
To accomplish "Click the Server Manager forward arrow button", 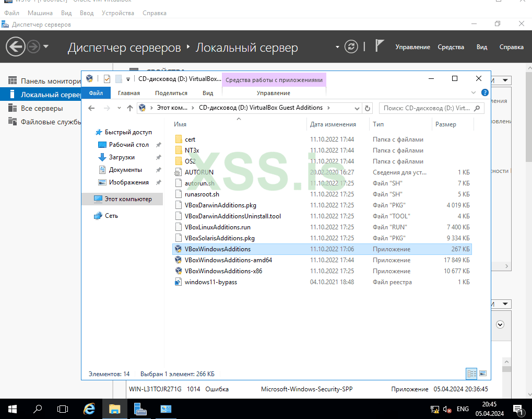I will tap(33, 46).
